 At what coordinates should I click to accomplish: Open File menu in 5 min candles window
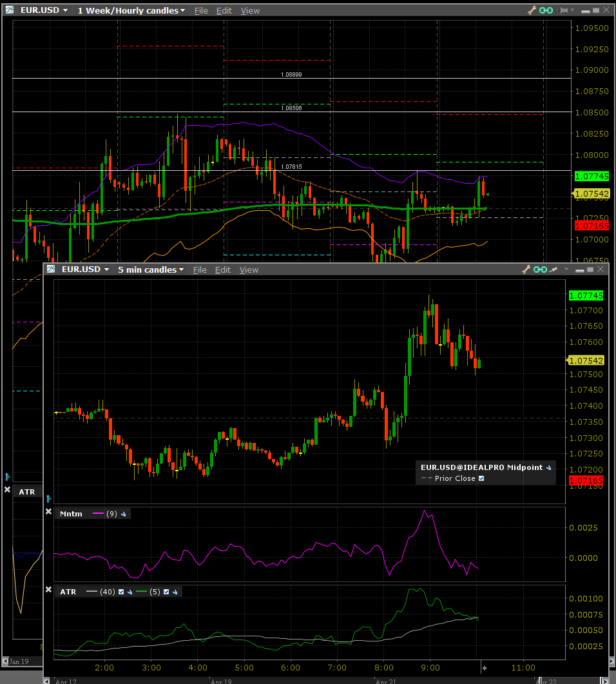click(200, 270)
